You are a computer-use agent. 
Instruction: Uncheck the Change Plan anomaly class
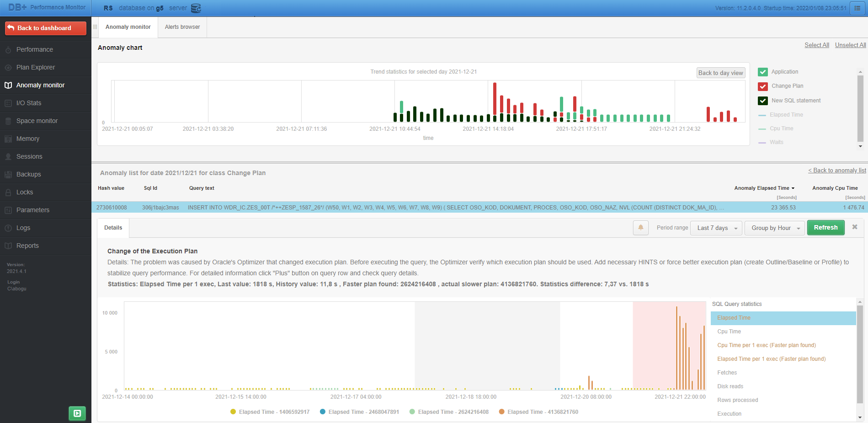point(762,86)
